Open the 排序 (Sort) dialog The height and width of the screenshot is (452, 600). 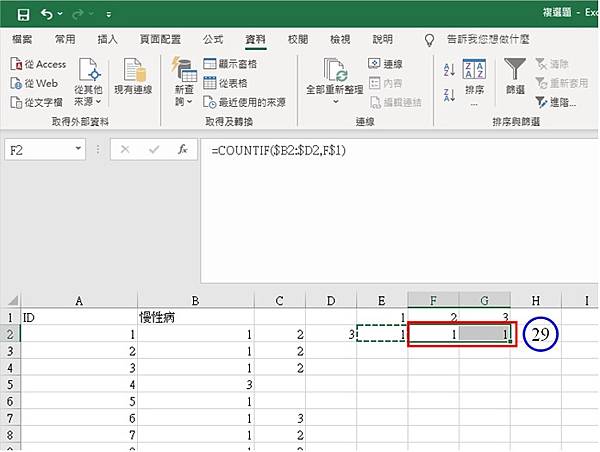474,82
